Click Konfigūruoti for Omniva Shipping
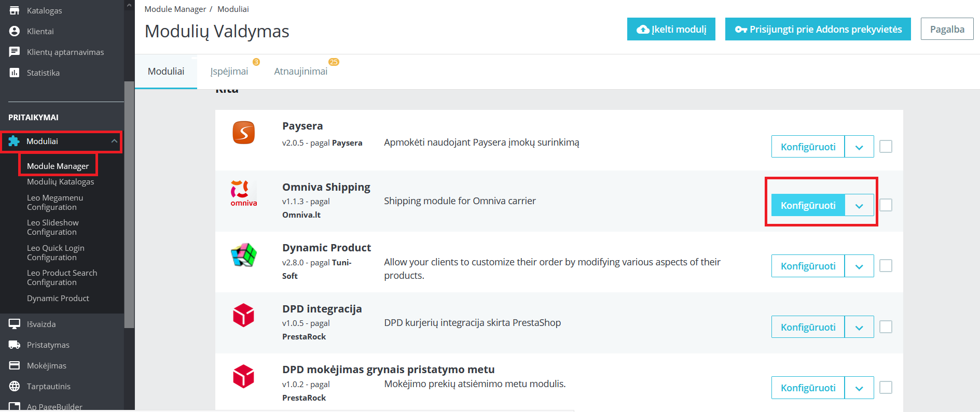The width and height of the screenshot is (980, 412). tap(808, 205)
